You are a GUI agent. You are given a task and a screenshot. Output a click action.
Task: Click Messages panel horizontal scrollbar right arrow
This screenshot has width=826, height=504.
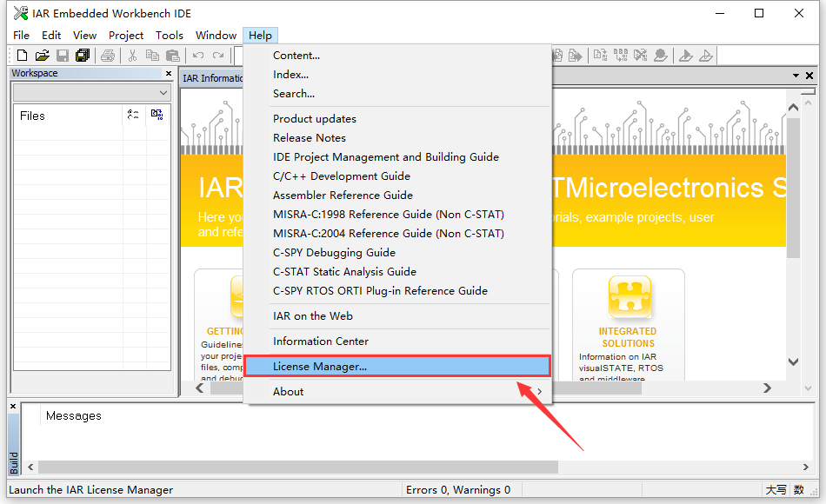click(805, 468)
